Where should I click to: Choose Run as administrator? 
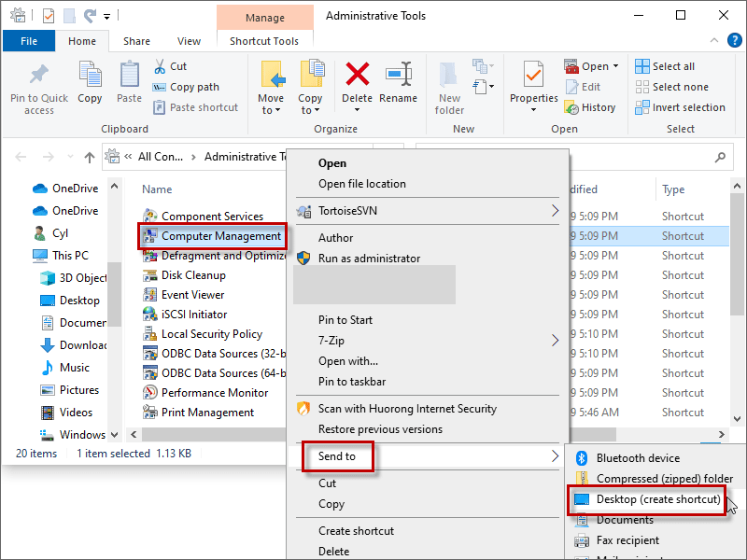click(369, 259)
